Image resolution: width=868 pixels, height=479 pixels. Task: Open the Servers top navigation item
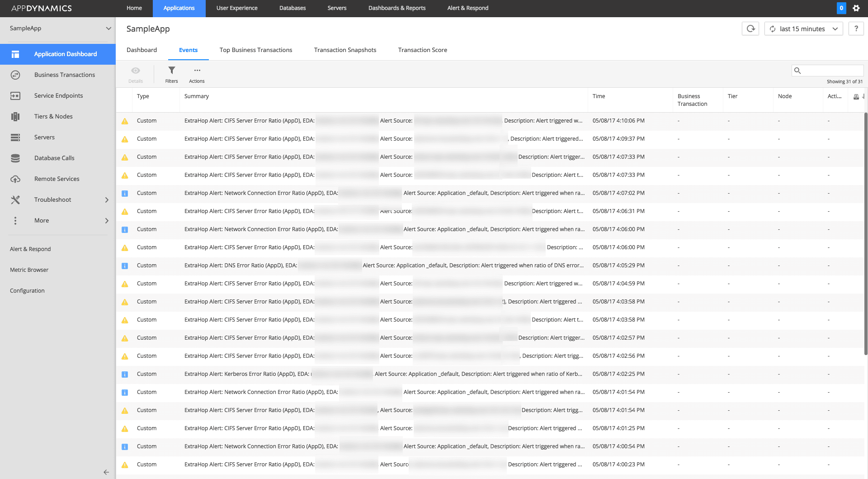click(337, 8)
